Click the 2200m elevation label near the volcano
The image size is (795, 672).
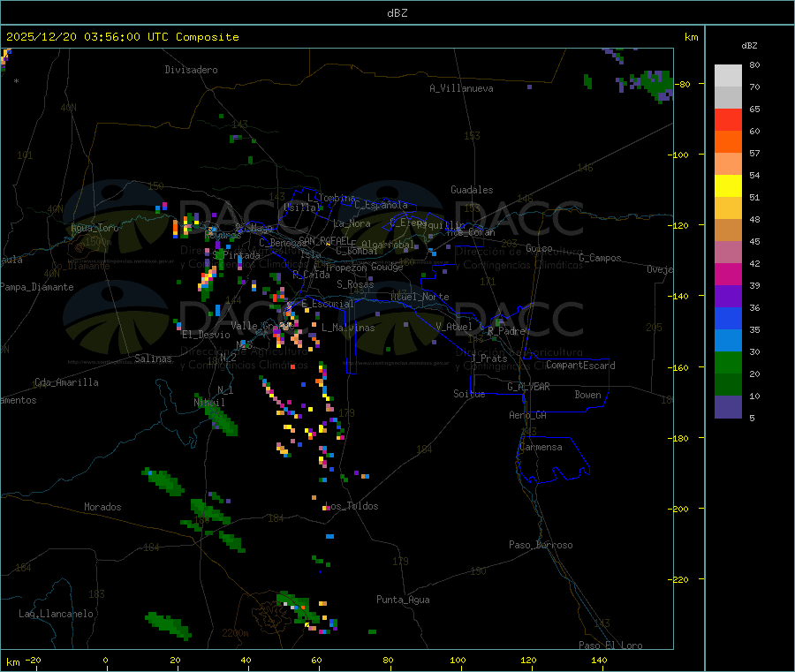pos(235,633)
